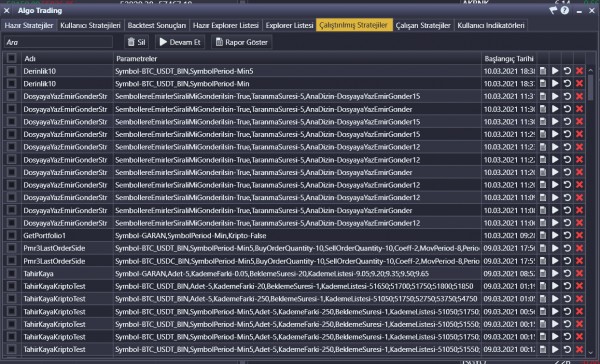
Task: Click the Sil delete button
Action: coord(136,42)
